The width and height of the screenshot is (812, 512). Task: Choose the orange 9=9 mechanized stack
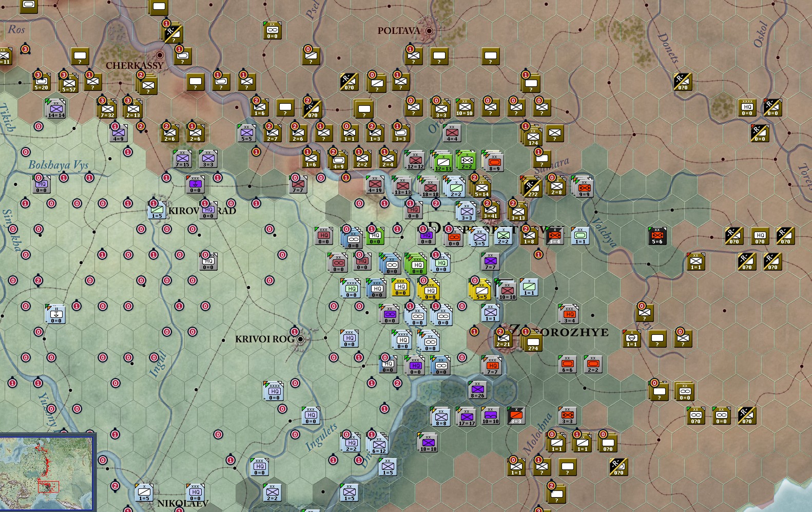click(x=583, y=187)
